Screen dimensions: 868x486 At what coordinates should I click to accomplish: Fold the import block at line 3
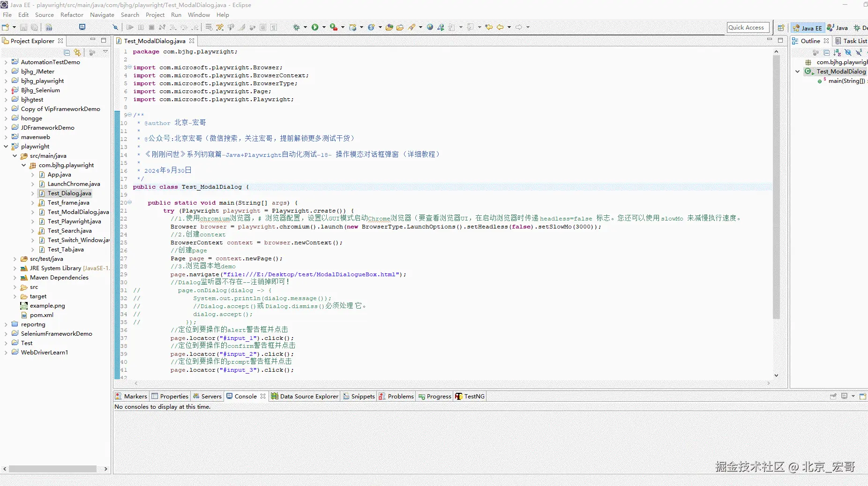click(129, 67)
